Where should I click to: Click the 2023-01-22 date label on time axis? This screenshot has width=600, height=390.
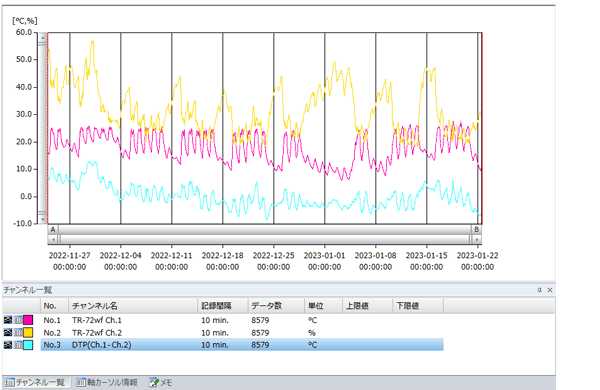coord(478,255)
